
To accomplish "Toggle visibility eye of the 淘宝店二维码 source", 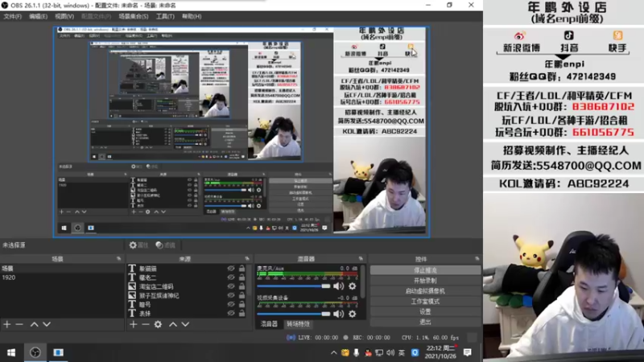I will click(x=231, y=286).
